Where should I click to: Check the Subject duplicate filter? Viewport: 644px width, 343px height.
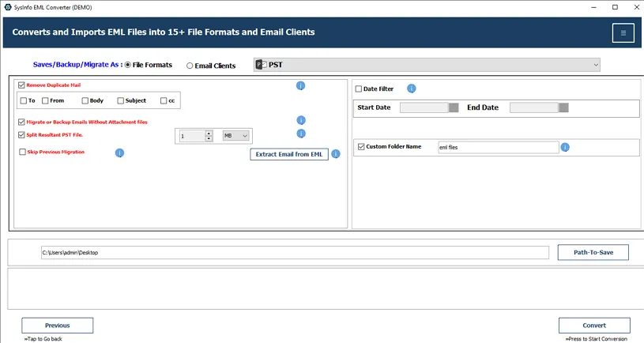click(120, 100)
